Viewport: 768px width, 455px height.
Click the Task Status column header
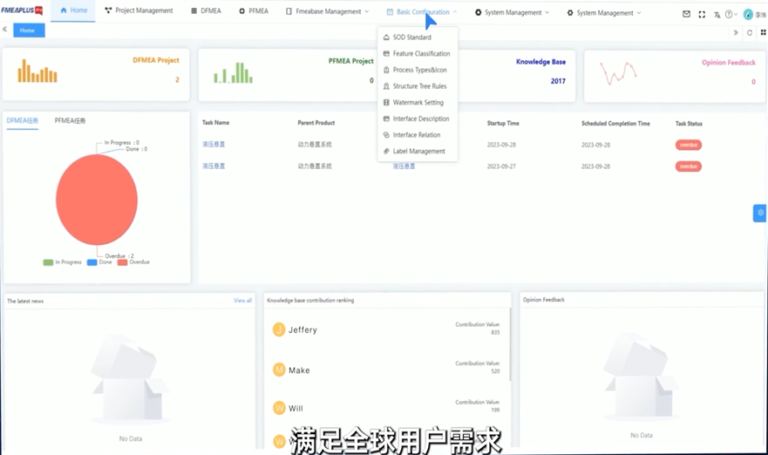689,124
